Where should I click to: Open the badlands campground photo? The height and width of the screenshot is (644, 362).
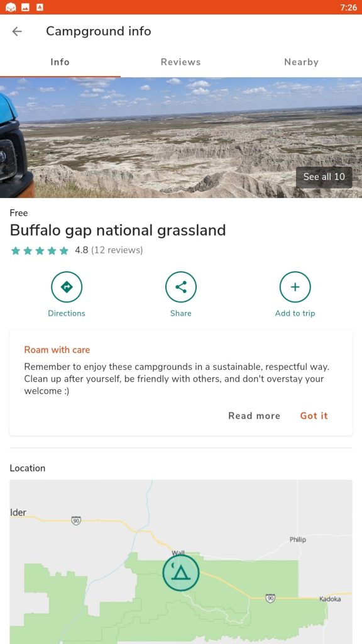[x=181, y=138]
